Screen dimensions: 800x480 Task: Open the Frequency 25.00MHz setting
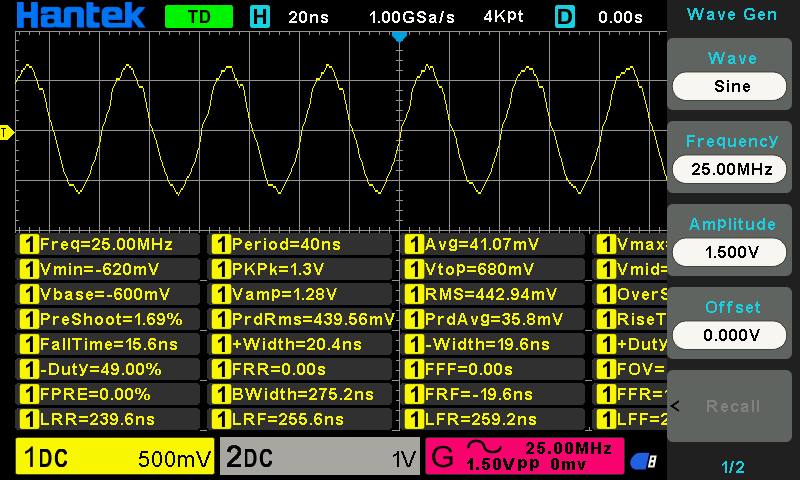(732, 169)
